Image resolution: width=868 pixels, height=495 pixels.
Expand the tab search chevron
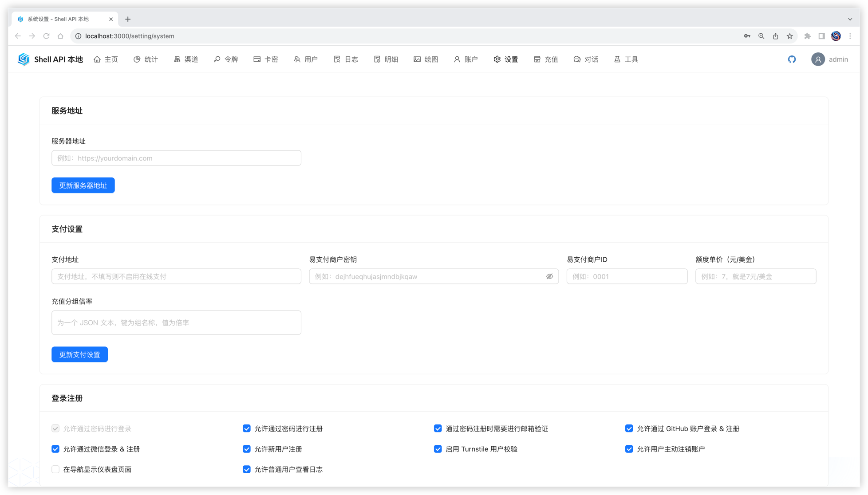coord(850,19)
